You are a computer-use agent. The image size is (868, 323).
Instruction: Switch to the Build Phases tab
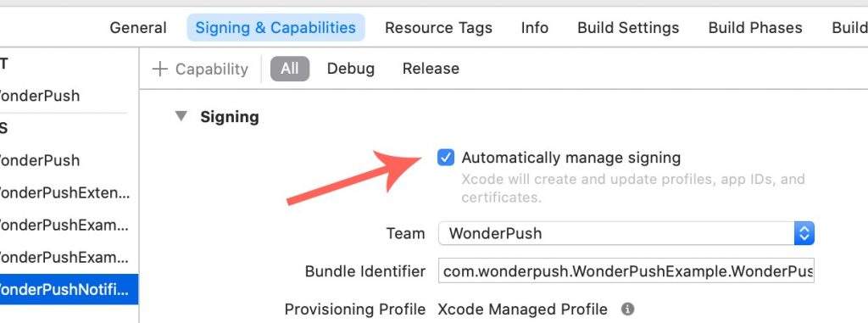coord(755,28)
